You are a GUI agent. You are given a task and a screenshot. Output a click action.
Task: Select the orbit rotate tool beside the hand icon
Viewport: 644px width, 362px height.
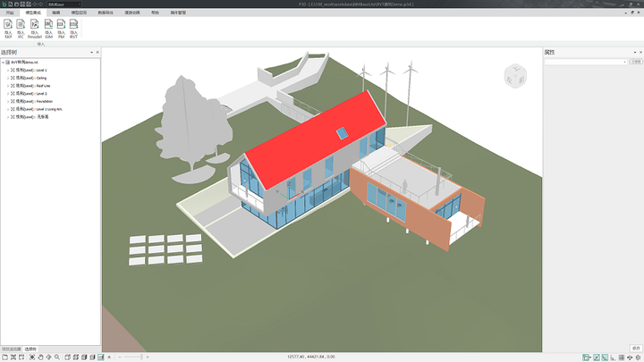click(x=48, y=358)
